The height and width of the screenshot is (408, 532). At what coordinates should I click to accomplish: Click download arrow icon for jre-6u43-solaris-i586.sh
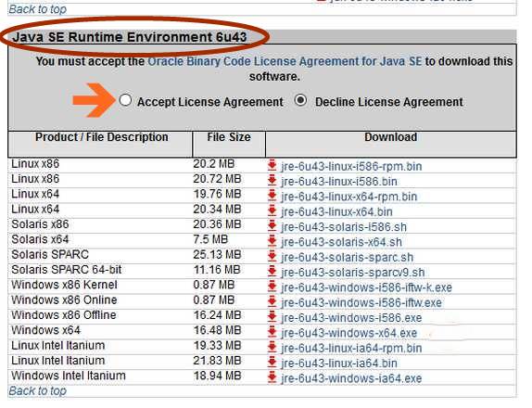(x=272, y=225)
